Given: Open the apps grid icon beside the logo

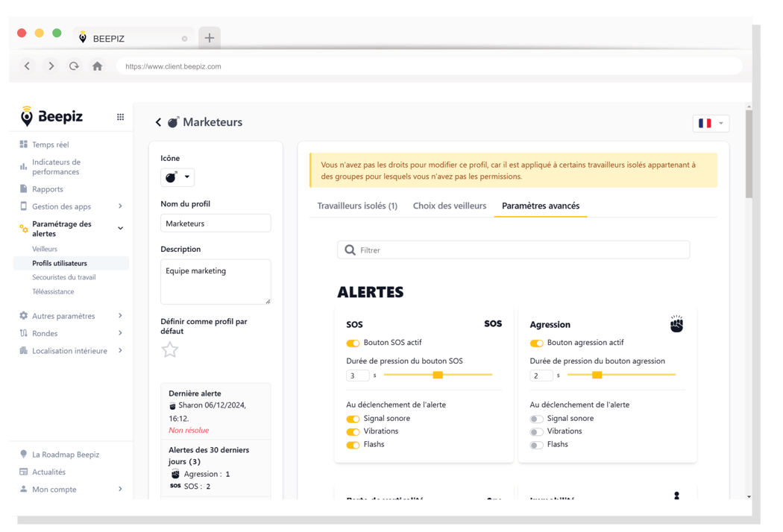Looking at the screenshot, I should [120, 115].
